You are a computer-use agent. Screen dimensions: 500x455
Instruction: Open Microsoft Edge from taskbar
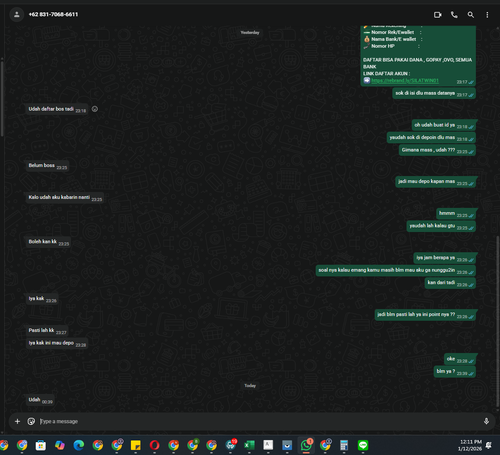coord(79,445)
